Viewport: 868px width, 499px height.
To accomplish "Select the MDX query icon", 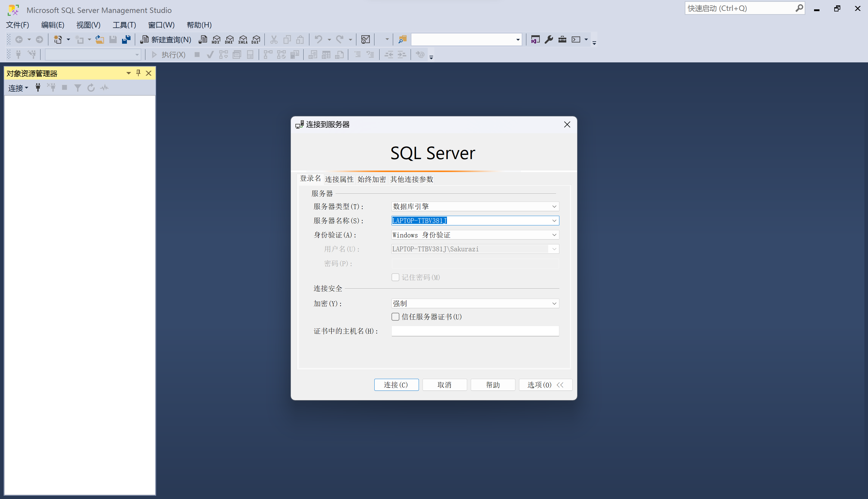I will (x=216, y=39).
